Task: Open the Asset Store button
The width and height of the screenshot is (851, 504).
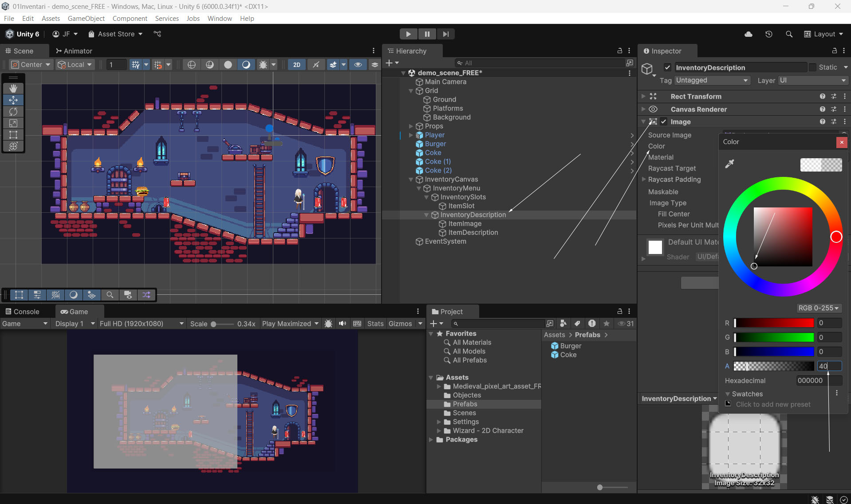Action: [115, 34]
